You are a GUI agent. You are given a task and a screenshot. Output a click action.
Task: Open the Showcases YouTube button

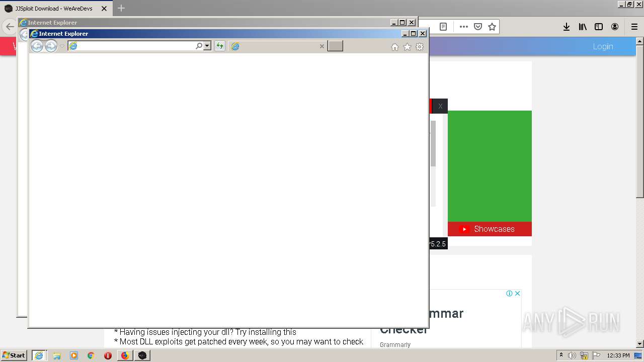(x=490, y=229)
